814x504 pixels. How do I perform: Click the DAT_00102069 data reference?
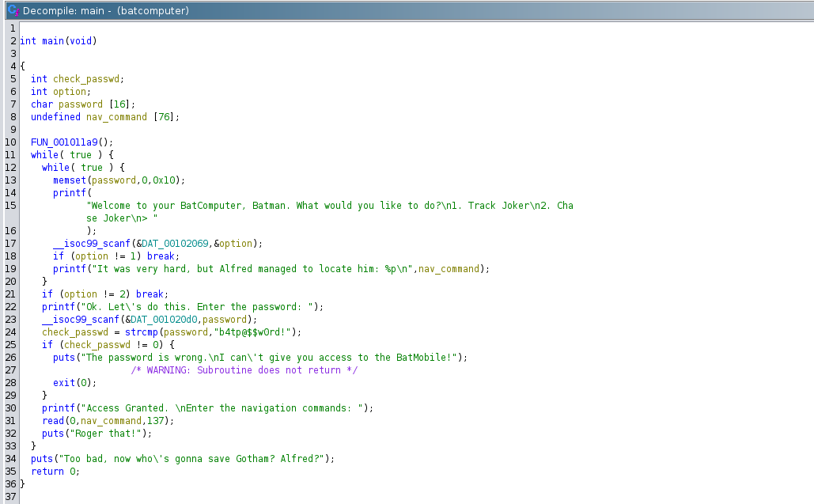175,244
